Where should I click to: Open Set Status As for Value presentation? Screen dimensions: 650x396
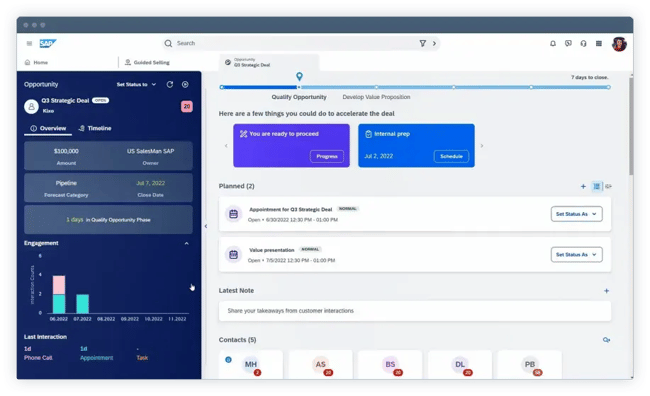(x=576, y=255)
